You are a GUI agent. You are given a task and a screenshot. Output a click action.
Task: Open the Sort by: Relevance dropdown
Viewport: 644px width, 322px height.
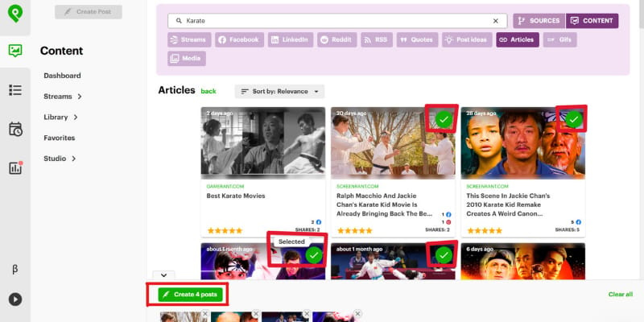click(279, 92)
